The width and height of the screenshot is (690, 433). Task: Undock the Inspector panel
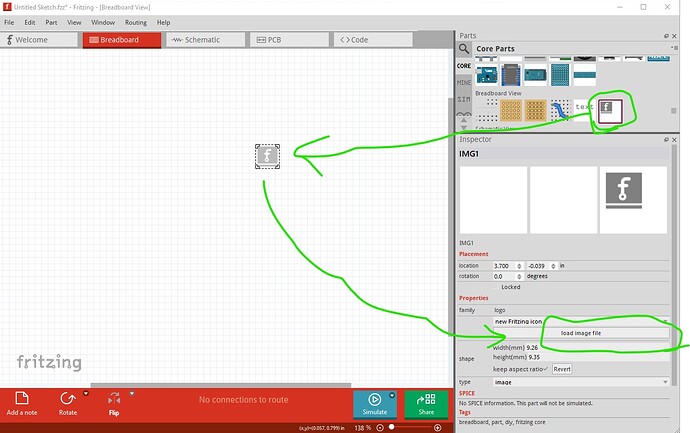pos(666,139)
